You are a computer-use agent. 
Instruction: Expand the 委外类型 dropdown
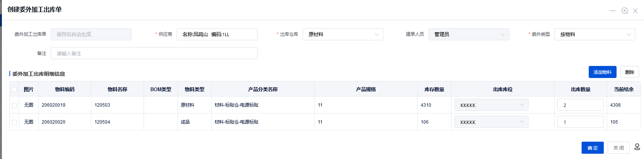pos(594,34)
